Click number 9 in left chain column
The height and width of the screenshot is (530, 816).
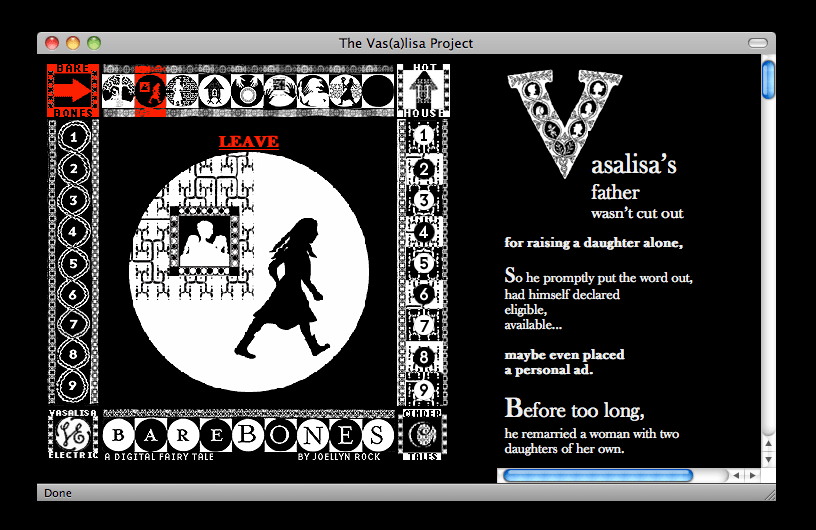coord(73,383)
